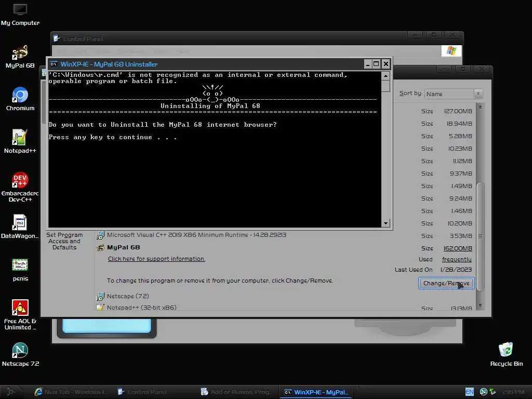Viewport: 532px width, 399px height.
Task: Open My Computer desktop icon
Action: point(20,15)
